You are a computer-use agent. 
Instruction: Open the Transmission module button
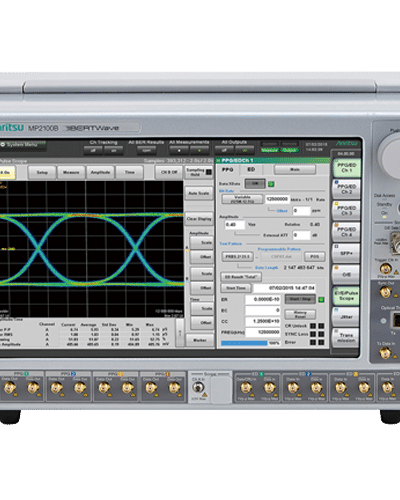tap(346, 338)
